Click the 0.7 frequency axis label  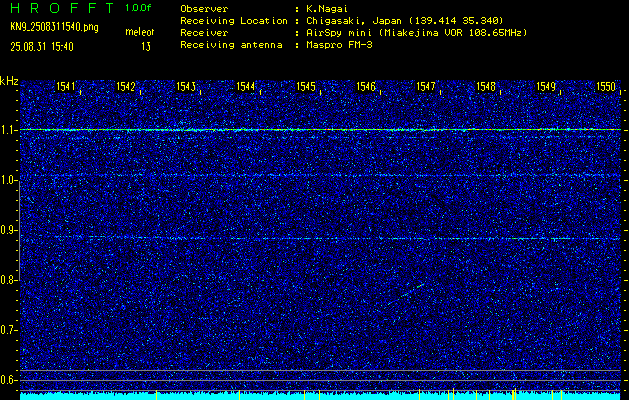pos(8,330)
